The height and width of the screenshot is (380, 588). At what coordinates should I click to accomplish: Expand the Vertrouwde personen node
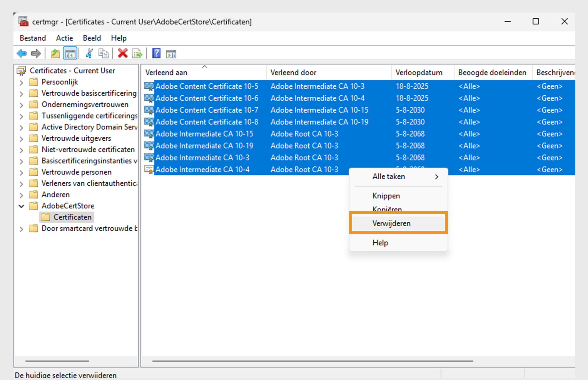pos(21,173)
